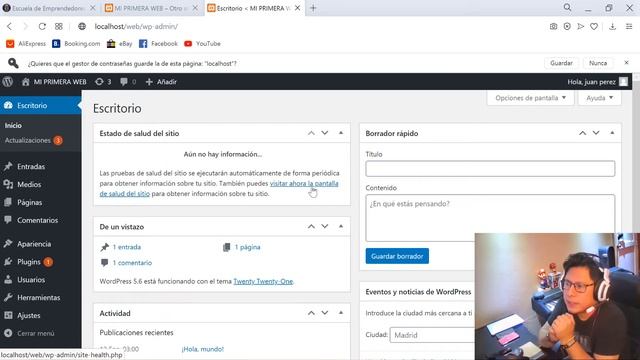Screen dimensions: 640x360
Task: Click Nunca in password prompt
Action: (x=598, y=63)
